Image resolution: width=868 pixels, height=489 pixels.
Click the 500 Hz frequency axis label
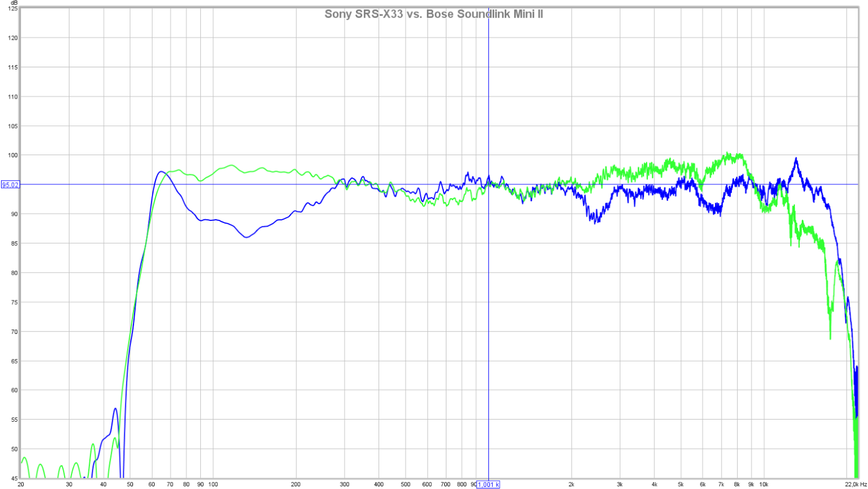406,484
